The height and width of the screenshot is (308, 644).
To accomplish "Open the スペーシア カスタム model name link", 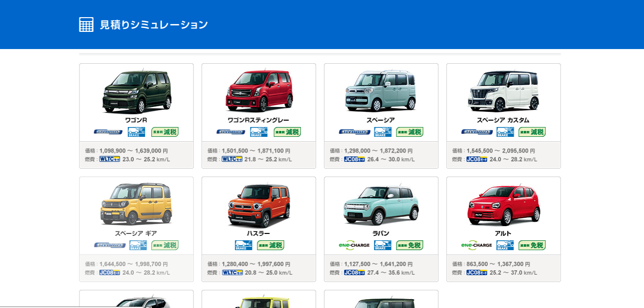I will click(503, 120).
